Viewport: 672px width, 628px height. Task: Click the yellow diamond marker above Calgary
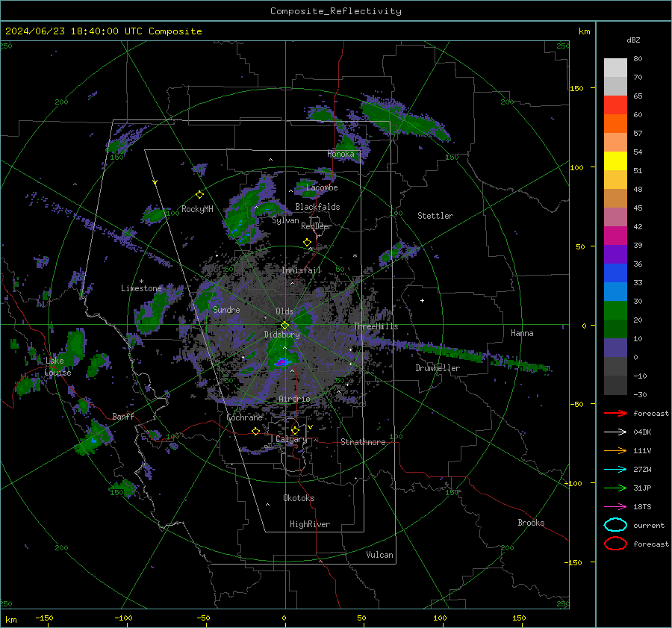295,430
